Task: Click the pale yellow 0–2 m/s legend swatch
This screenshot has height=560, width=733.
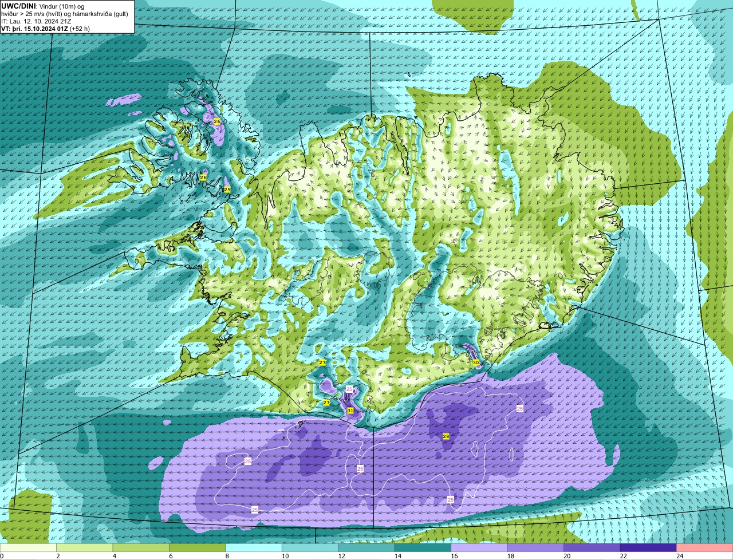Action: 29,548
